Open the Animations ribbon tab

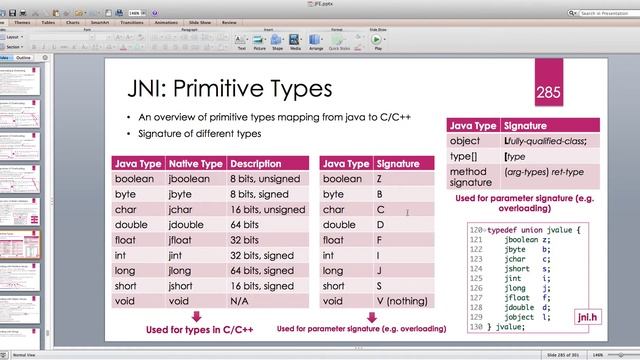pos(166,22)
